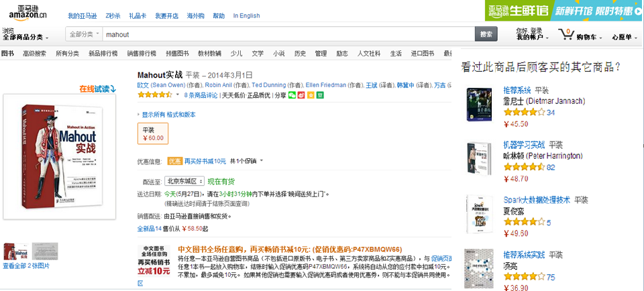Screen dimensions: 644x291
Task: Open 少儿 in books navigation
Action: pos(236,54)
